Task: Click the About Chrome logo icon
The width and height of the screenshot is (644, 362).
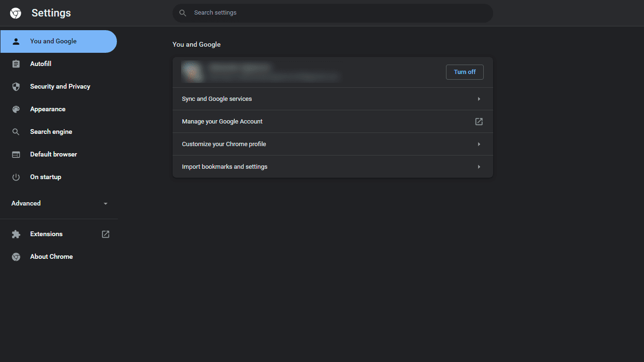Action: click(16, 257)
